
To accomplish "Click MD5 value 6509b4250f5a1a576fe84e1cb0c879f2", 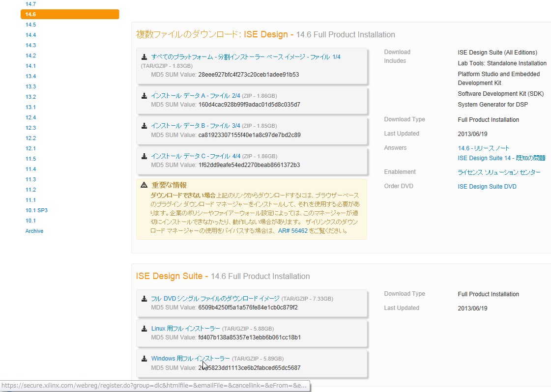I will (x=248, y=308).
